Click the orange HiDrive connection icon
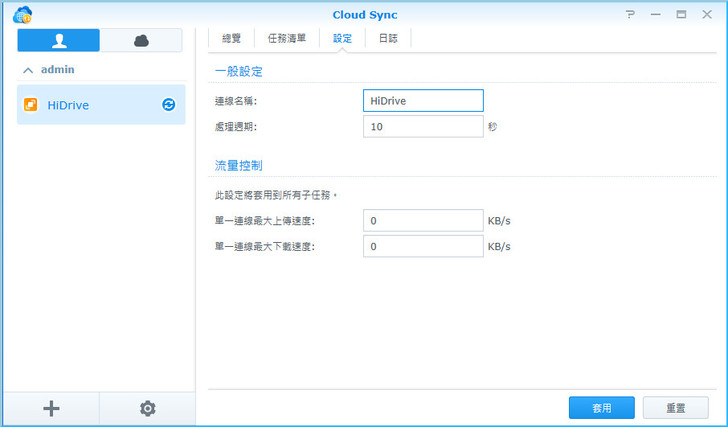The width and height of the screenshot is (728, 427). click(30, 105)
